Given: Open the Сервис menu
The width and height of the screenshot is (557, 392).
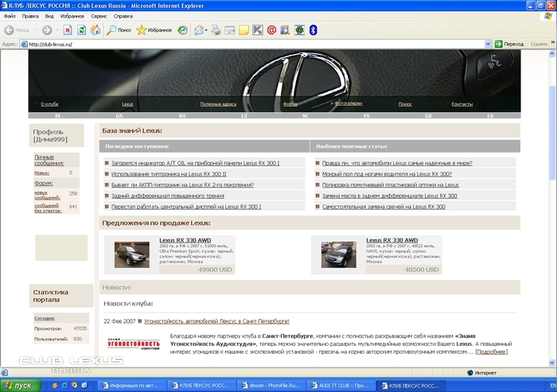Looking at the screenshot, I should (99, 16).
